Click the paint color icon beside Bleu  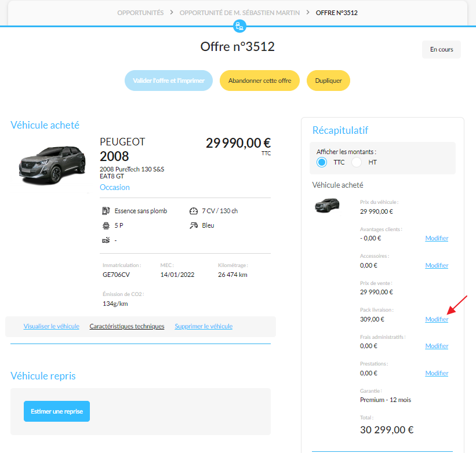click(194, 225)
